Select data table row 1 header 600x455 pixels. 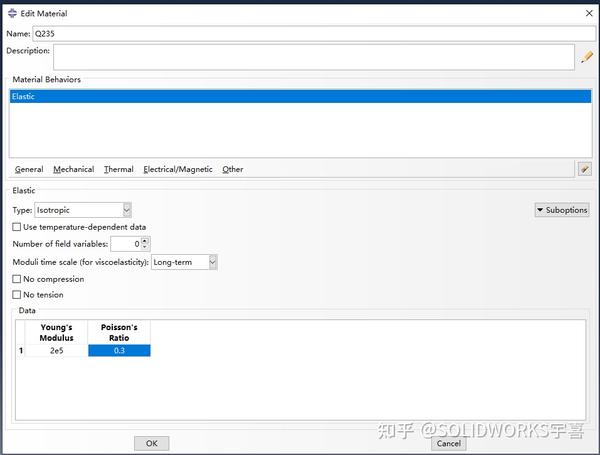(21, 351)
